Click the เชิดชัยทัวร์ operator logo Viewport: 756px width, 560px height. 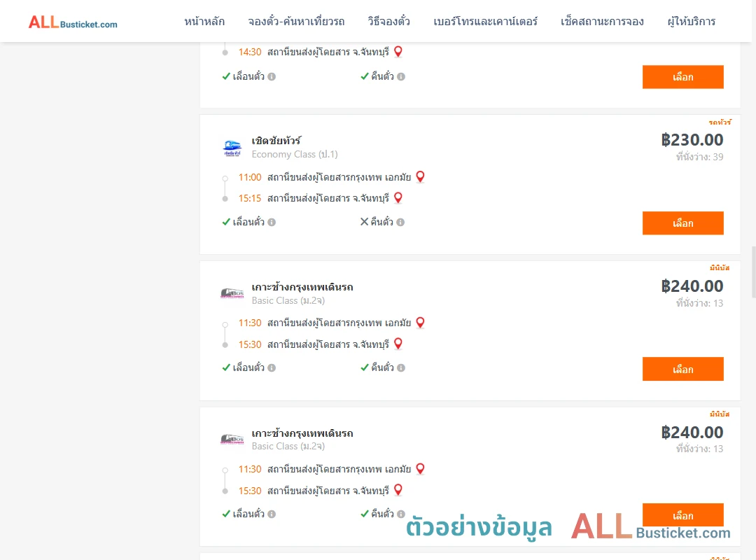tap(232, 148)
